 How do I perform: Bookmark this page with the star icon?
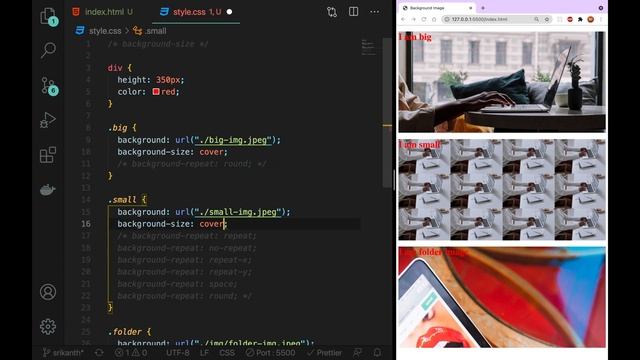click(x=547, y=19)
